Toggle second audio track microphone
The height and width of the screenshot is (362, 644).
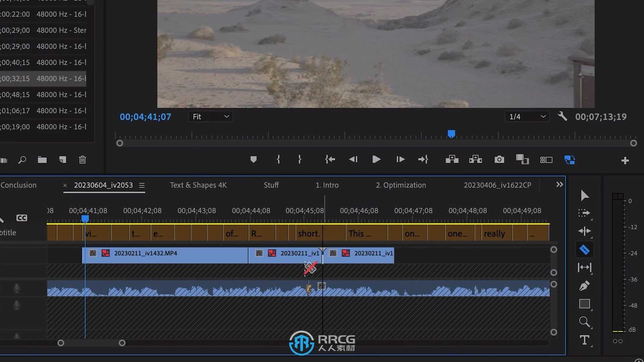pos(16,305)
